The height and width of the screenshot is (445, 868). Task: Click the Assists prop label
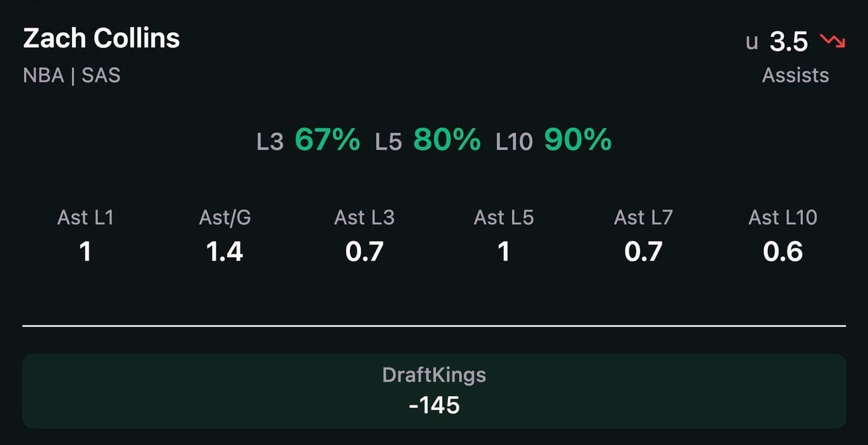[x=795, y=75]
